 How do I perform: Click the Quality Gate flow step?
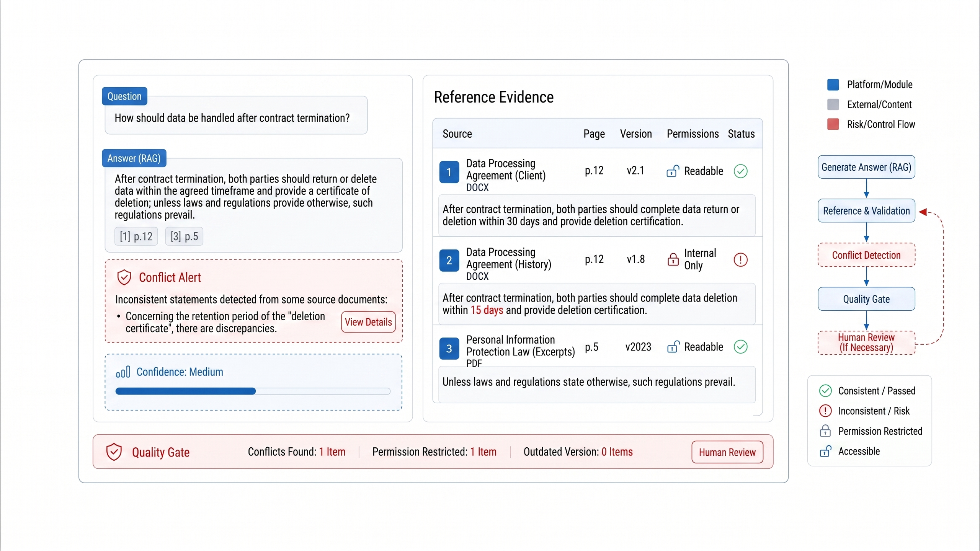click(x=866, y=299)
